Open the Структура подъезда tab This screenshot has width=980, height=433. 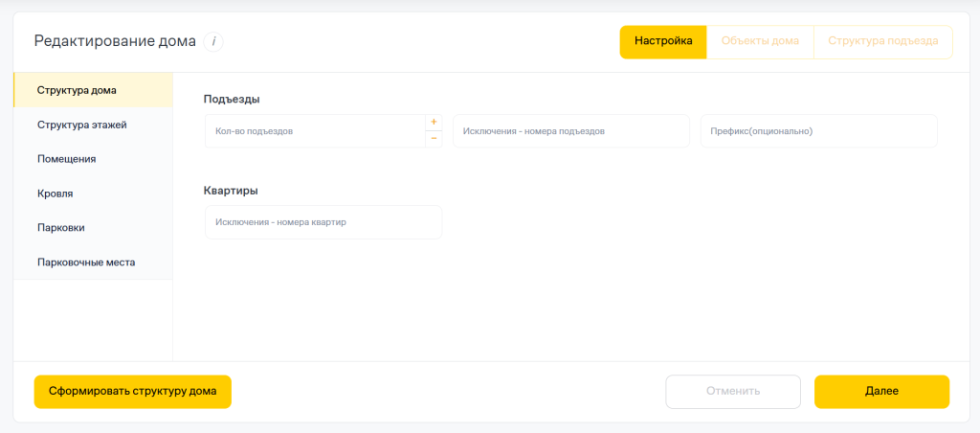(x=883, y=42)
